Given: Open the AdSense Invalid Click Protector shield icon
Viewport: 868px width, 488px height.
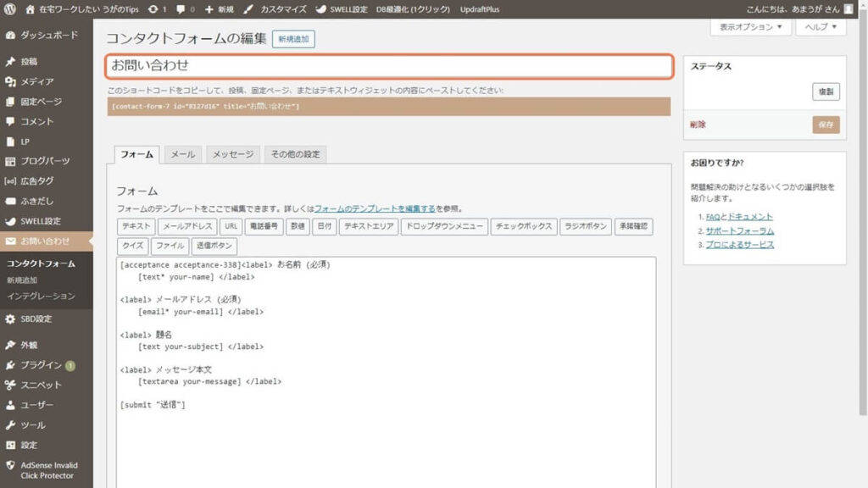Looking at the screenshot, I should pos(10,465).
